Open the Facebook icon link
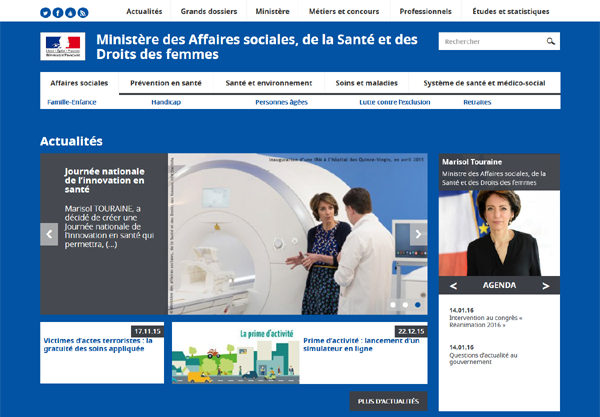The image size is (600, 417). (x=58, y=13)
